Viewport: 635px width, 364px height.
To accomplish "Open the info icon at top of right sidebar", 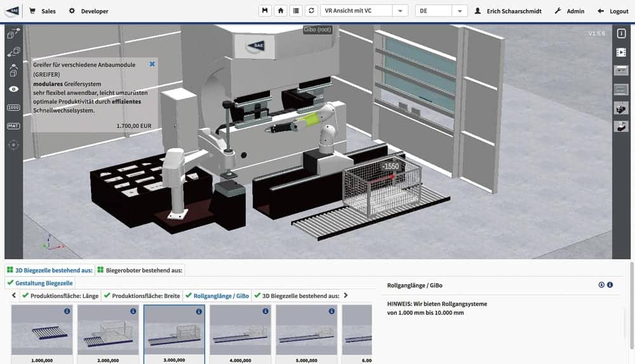I will coord(620,34).
